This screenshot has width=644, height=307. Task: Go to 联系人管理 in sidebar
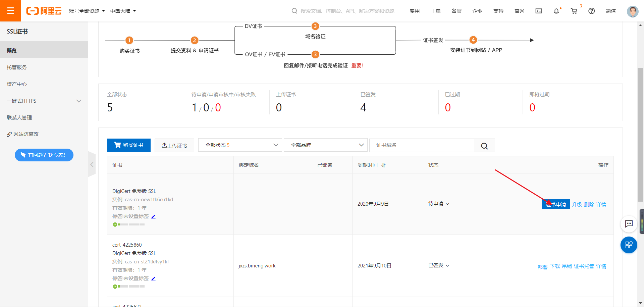click(19, 118)
